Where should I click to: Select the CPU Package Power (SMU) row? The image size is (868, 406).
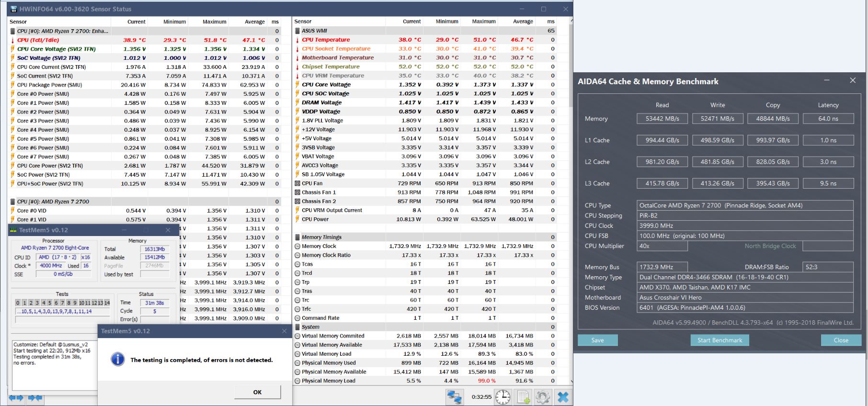pyautogui.click(x=145, y=85)
